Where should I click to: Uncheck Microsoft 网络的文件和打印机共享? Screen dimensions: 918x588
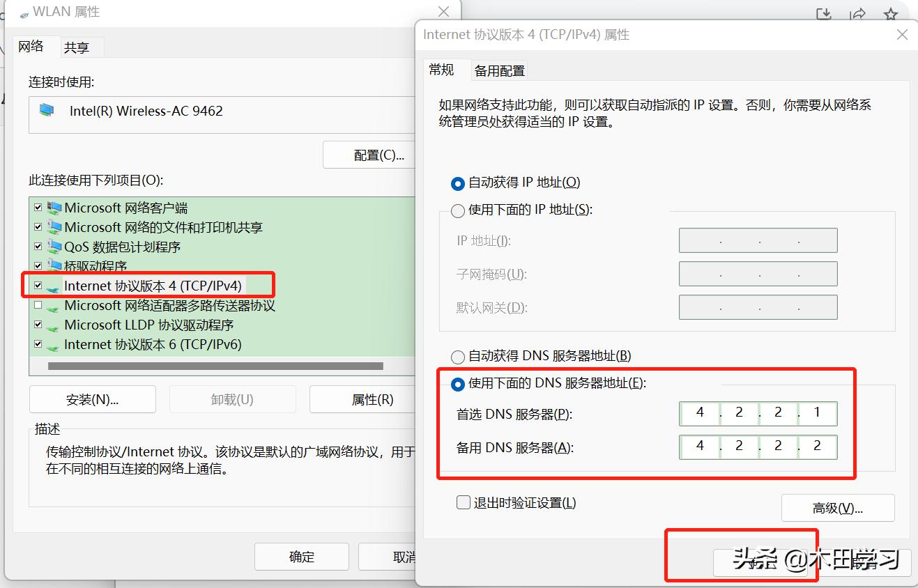38,226
